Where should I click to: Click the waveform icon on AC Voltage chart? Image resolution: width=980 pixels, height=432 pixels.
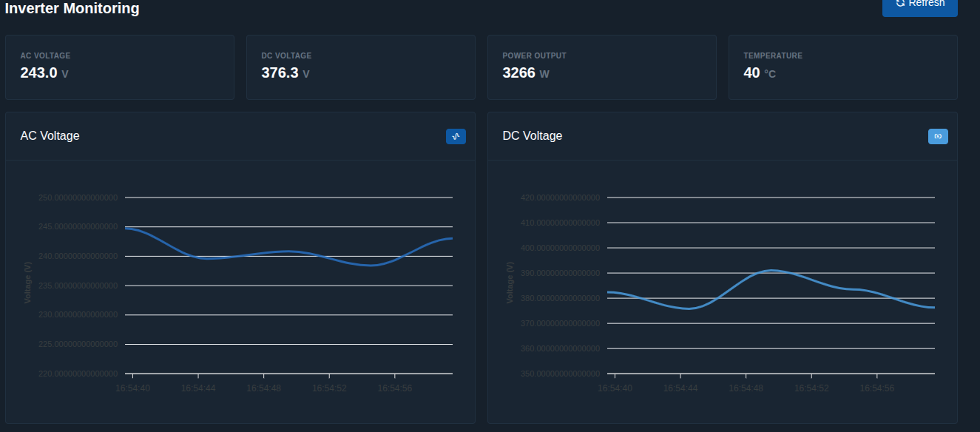pyautogui.click(x=456, y=136)
